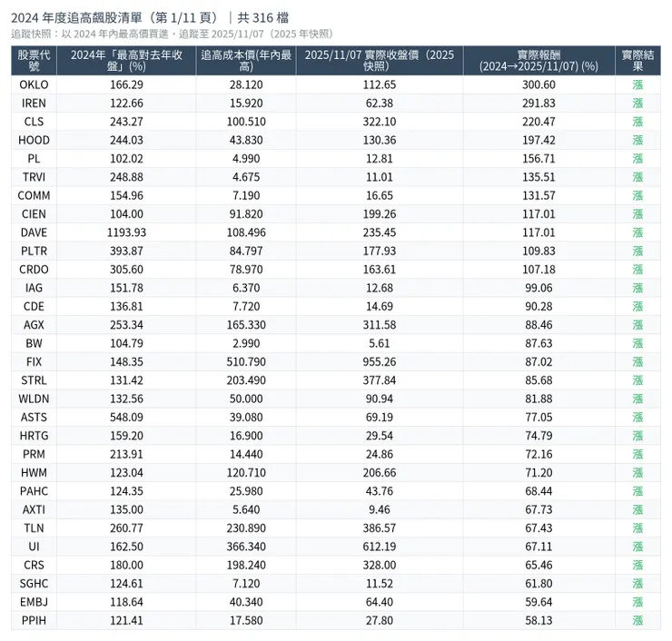The height and width of the screenshot is (641, 672).
Task: Click the PLTR ticker symbol
Action: 34,251
